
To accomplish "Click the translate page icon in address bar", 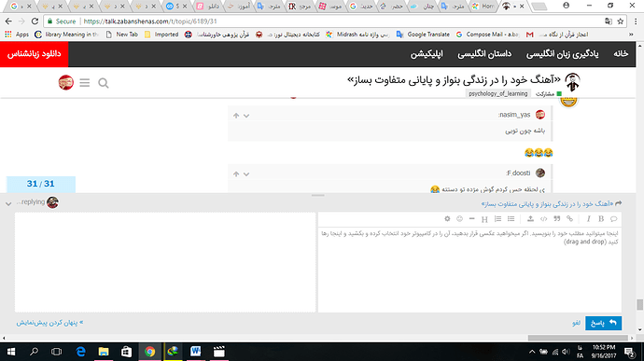I will tap(609, 21).
